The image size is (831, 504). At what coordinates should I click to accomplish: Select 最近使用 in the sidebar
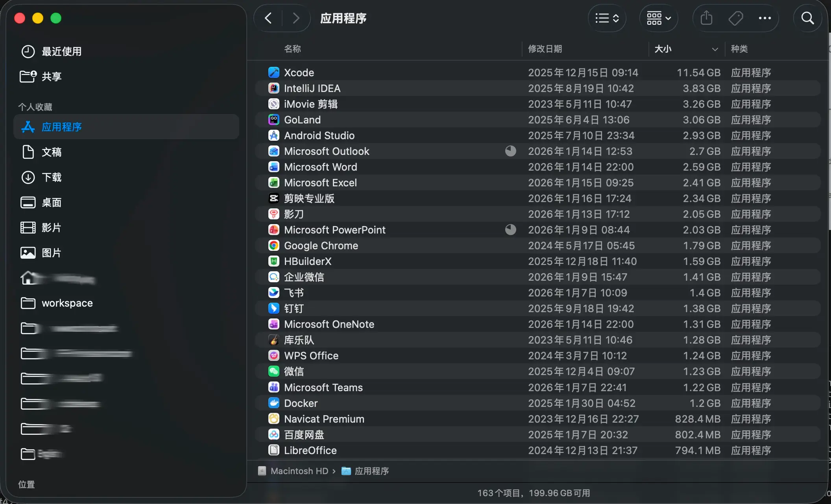[61, 51]
